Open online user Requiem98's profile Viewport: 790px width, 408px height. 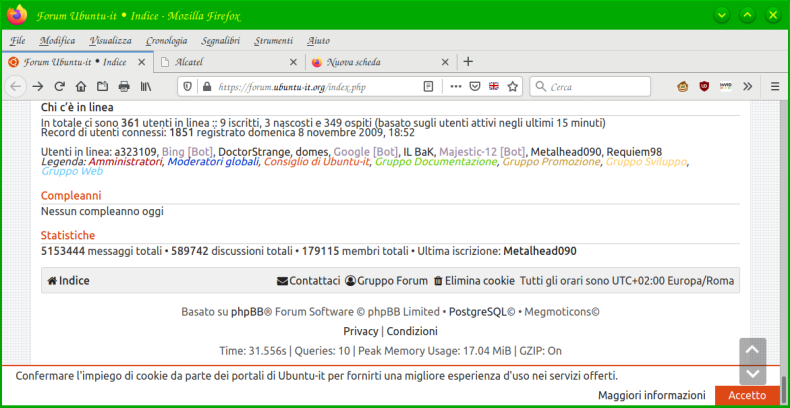[634, 152]
